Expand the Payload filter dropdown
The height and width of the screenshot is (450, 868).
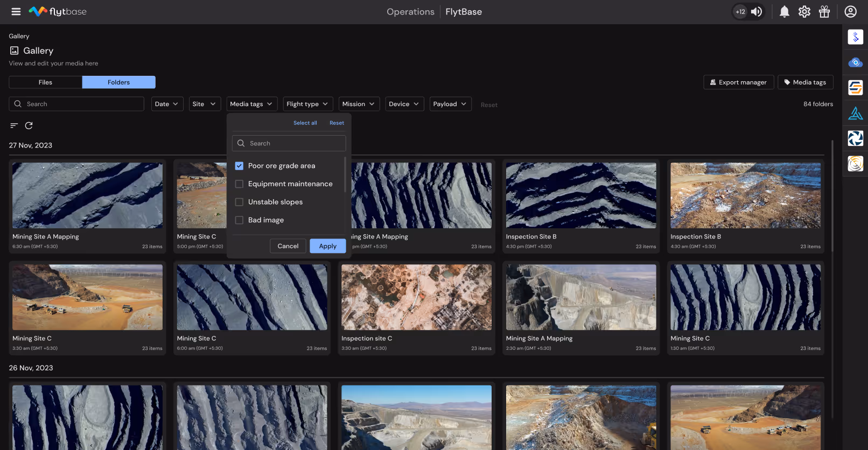point(450,104)
